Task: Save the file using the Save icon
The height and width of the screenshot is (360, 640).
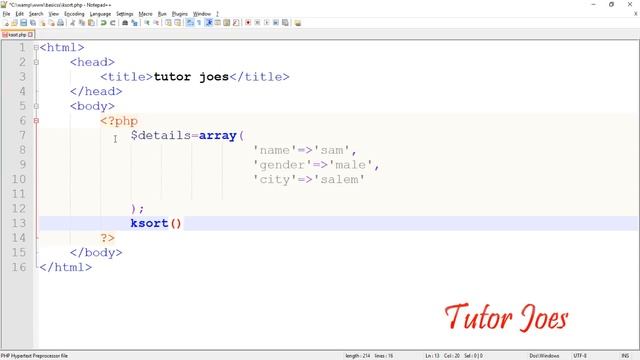Action: 24,23
